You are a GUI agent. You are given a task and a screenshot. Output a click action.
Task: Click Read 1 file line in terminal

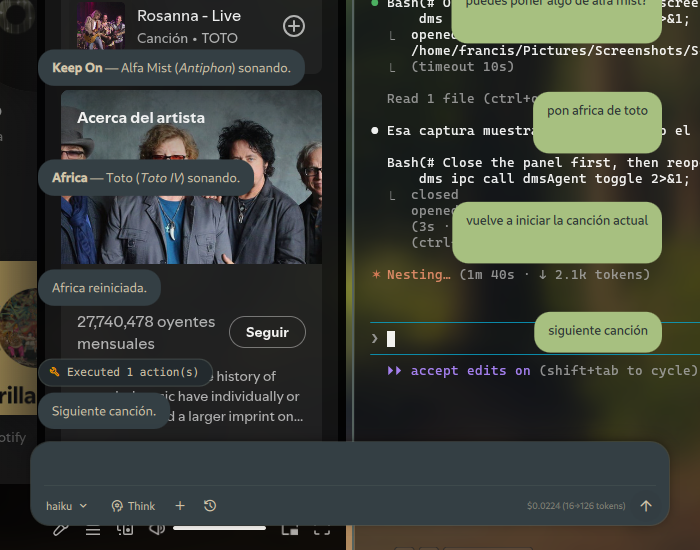pyautogui.click(x=462, y=99)
